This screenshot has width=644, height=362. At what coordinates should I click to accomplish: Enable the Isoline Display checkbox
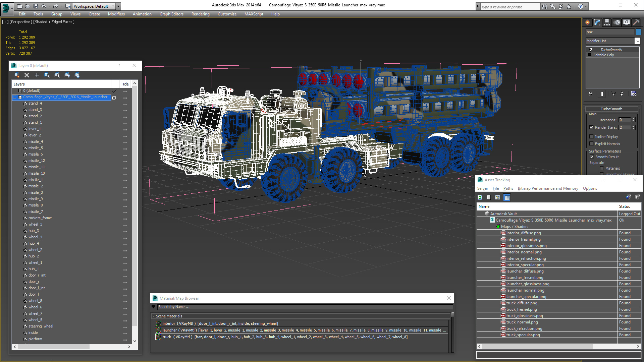pyautogui.click(x=592, y=137)
